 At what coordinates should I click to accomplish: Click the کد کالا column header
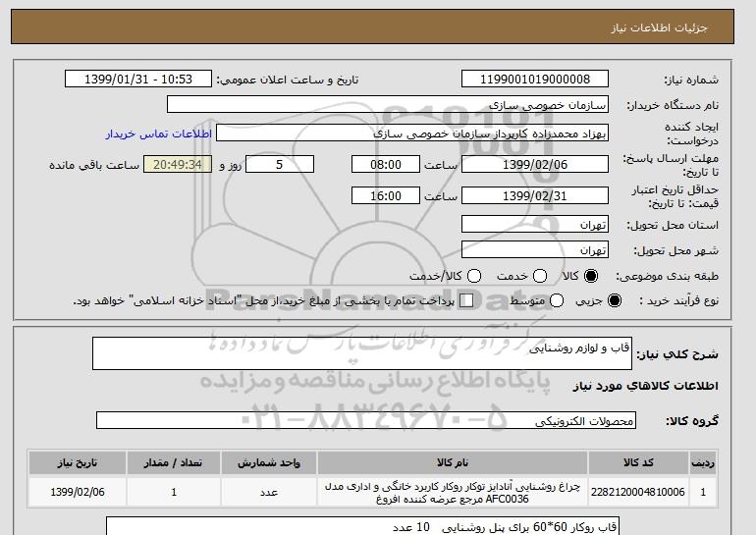point(638,462)
